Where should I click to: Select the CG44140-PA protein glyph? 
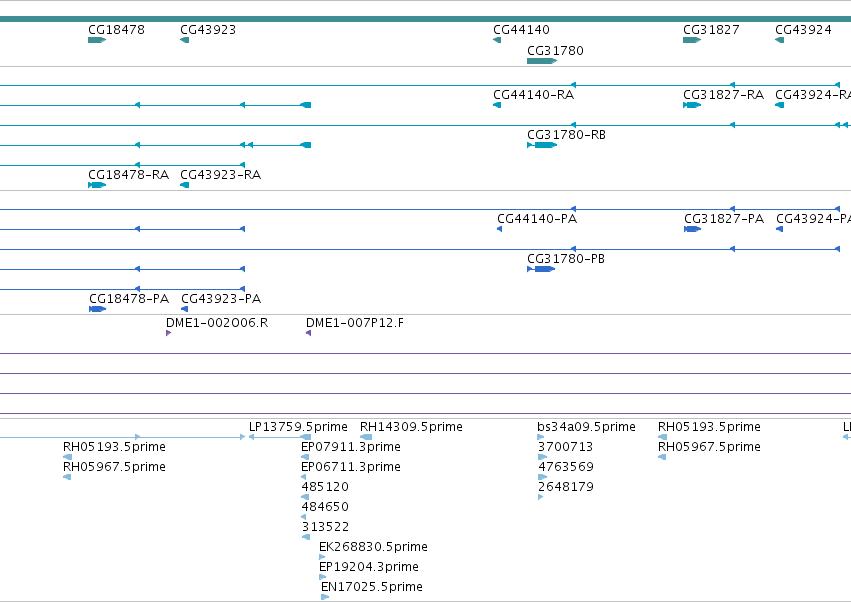coord(499,229)
